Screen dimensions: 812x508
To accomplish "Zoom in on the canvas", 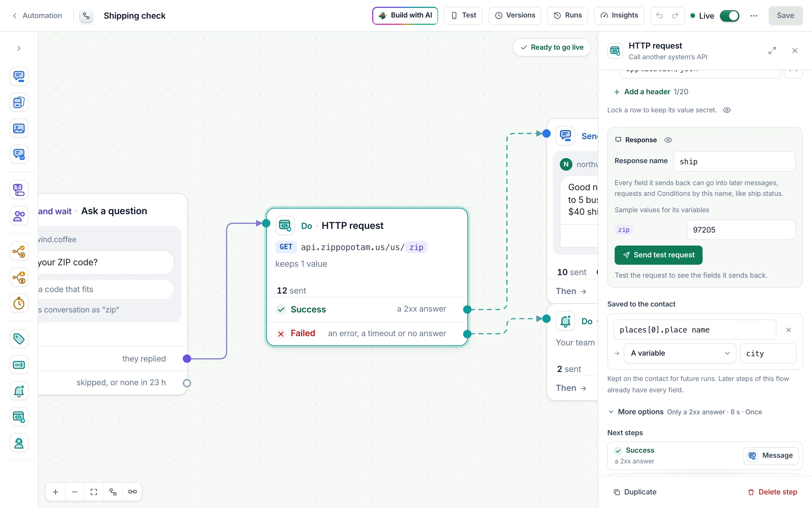I will pos(56,492).
